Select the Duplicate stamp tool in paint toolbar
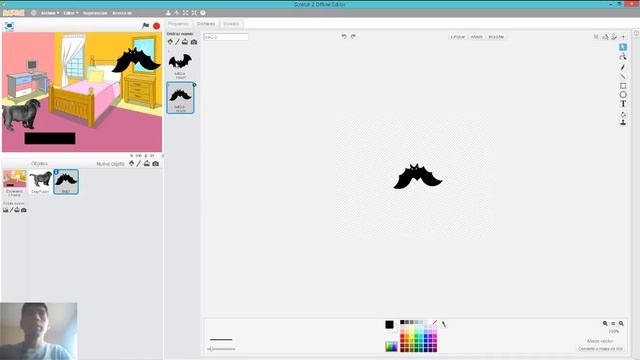This screenshot has height=360, width=640. [x=623, y=122]
